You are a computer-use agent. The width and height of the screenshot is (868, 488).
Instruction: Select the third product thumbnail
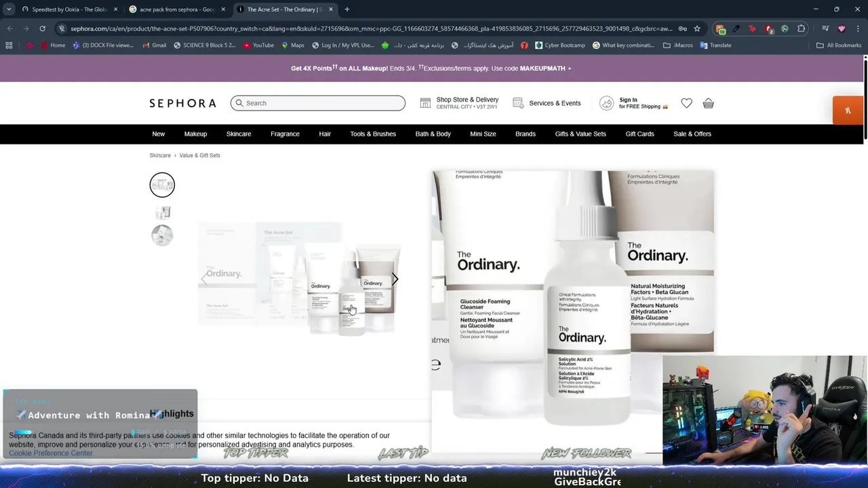(162, 235)
